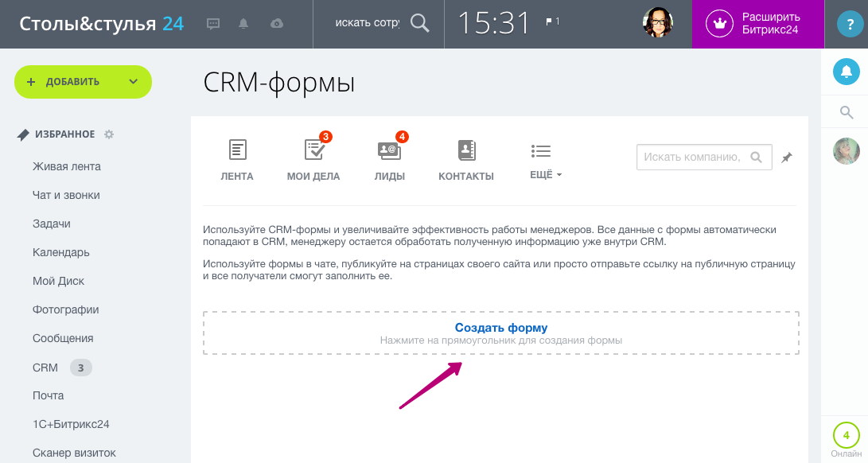868x463 pixels.
Task: Open the cloud drive icon in header
Action: tap(277, 23)
